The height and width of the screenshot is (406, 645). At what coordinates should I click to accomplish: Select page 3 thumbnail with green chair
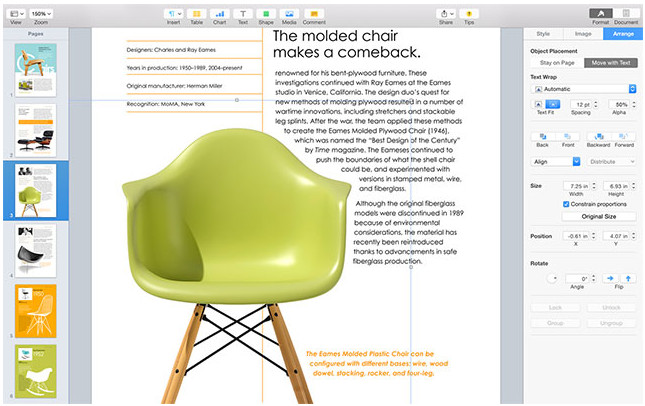coord(36,190)
